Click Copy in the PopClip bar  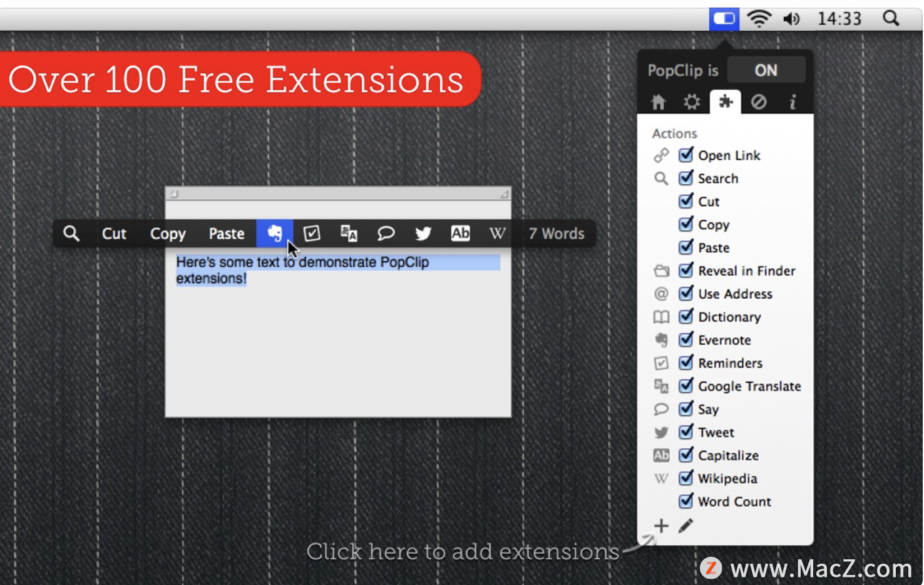click(168, 234)
